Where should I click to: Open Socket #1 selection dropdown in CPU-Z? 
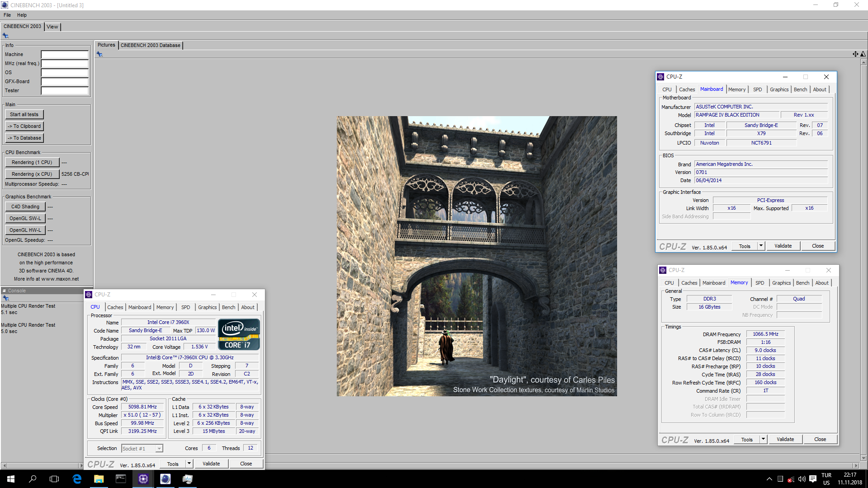(x=142, y=448)
